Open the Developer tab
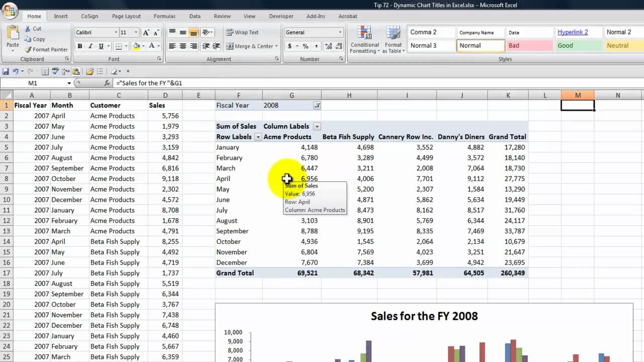Viewport: 644px width, 362px height. click(281, 16)
